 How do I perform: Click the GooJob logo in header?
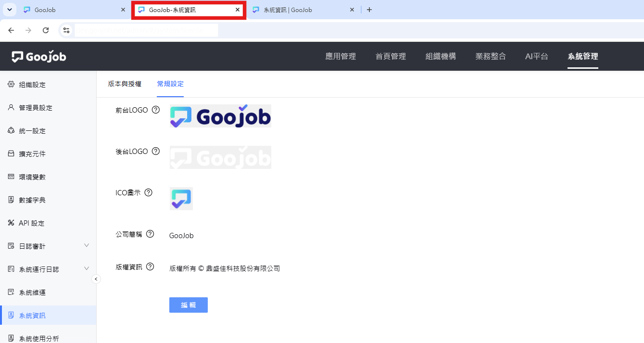[x=39, y=57]
